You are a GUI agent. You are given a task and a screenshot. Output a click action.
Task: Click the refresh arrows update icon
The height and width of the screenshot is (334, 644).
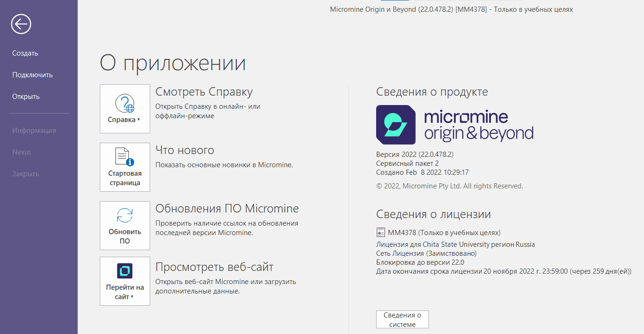pos(125,215)
